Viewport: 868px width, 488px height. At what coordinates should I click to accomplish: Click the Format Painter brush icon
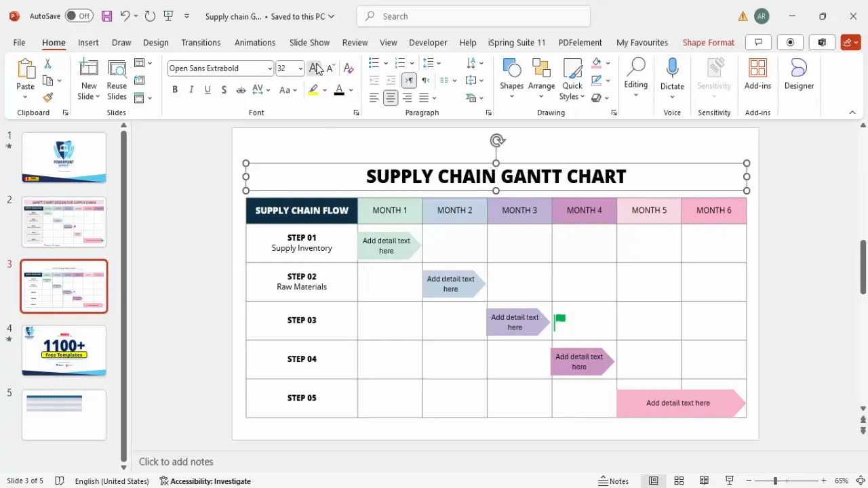tap(47, 98)
